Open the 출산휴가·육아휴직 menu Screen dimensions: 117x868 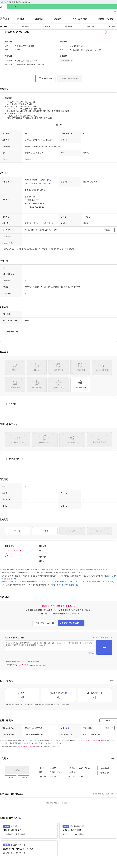[107, 19]
